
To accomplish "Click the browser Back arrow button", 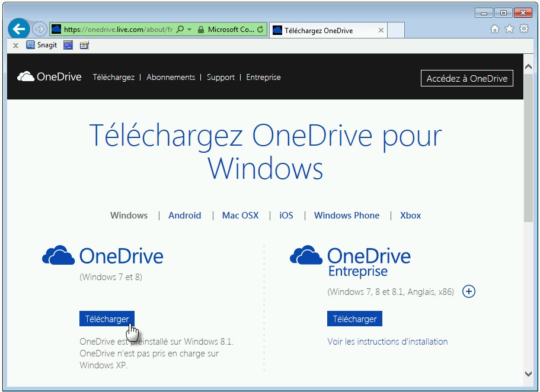I will click(x=18, y=29).
